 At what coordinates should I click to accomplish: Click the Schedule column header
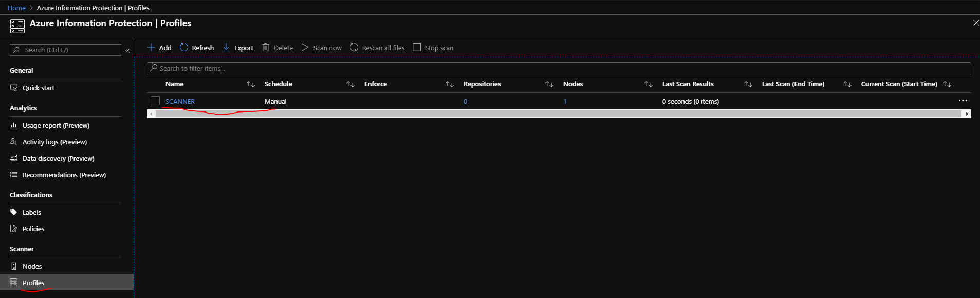[278, 84]
